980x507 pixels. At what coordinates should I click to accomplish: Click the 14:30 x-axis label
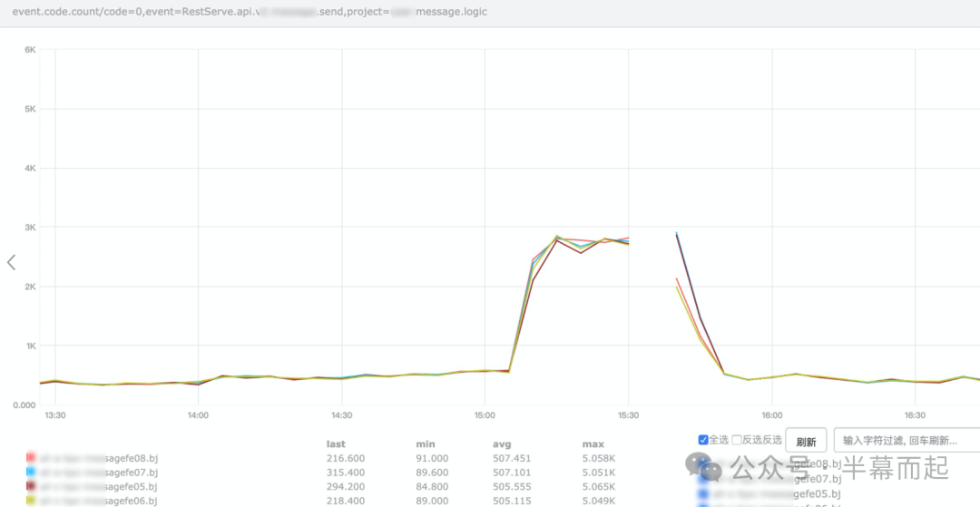pyautogui.click(x=342, y=415)
